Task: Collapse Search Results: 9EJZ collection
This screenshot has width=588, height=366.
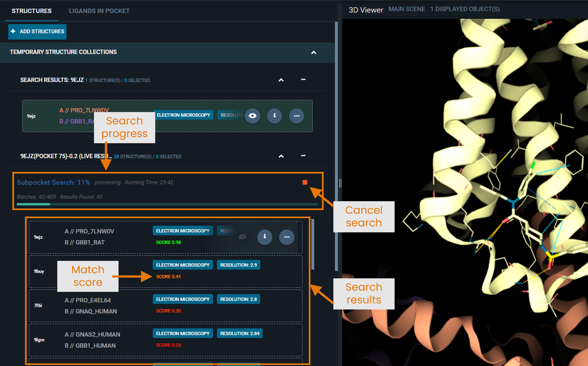Action: coord(281,80)
